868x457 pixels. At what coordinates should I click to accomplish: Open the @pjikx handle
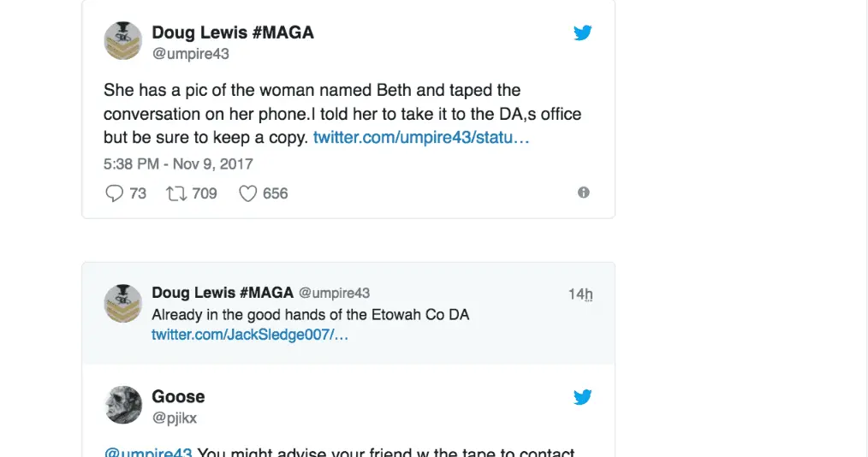coord(174,418)
